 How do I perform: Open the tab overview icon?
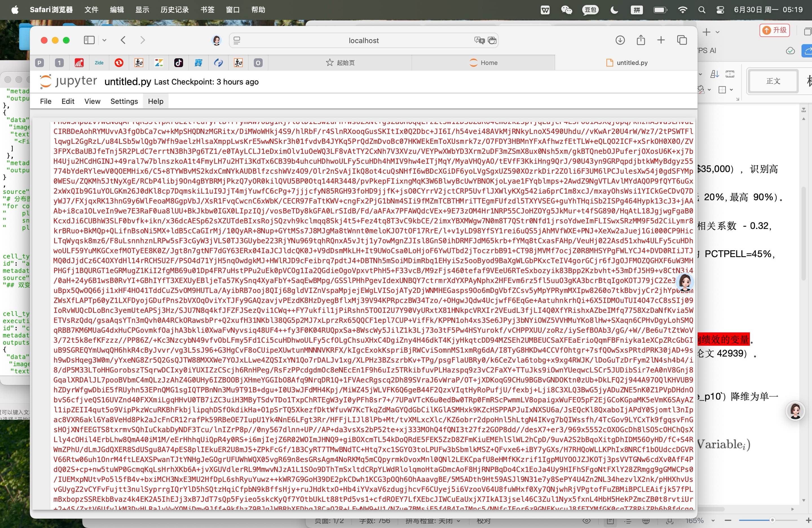(682, 40)
